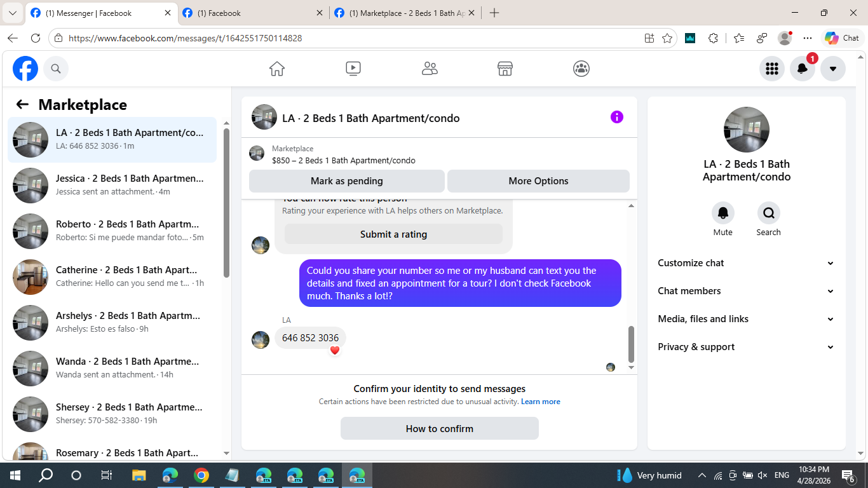Screen dimensions: 868x488
Task: Click the conversation list scrollbar
Action: (227, 203)
